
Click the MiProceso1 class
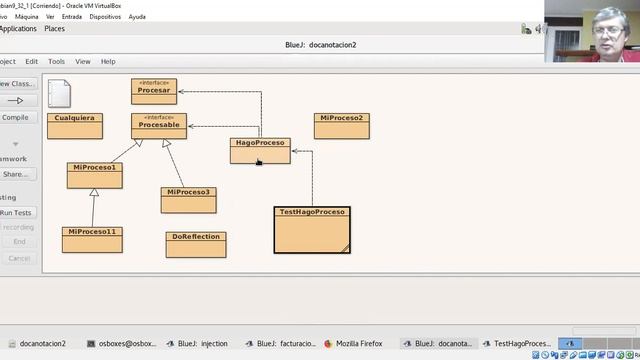tap(95, 176)
